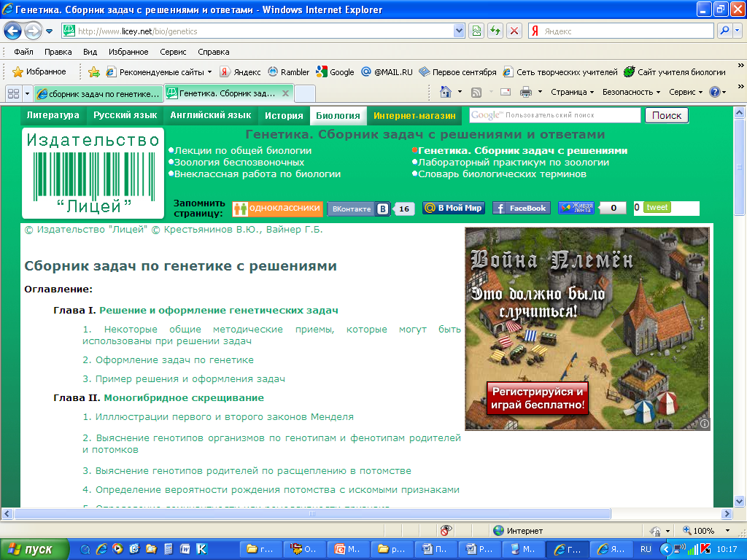Screen dimensions: 747x560
Task: Stop loading with the red X icon
Action: coord(514,31)
